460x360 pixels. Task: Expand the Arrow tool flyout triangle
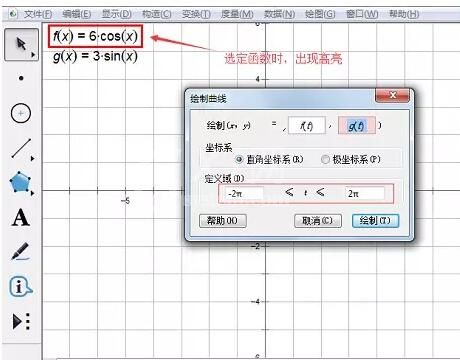[33, 55]
